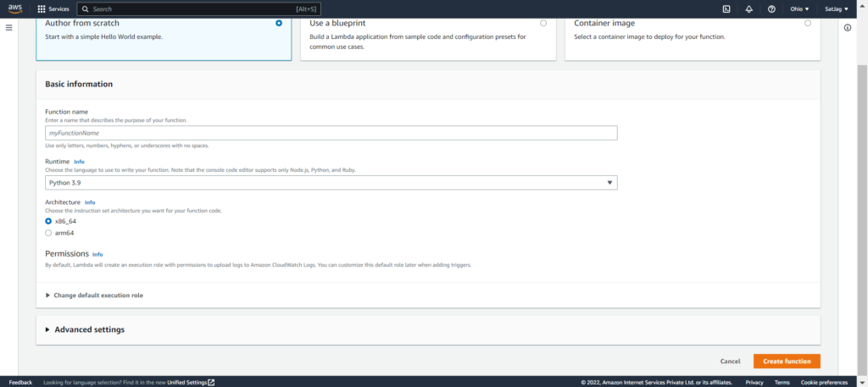Click the AWS logo home icon
Viewport: 868px width, 387px height.
15,8
